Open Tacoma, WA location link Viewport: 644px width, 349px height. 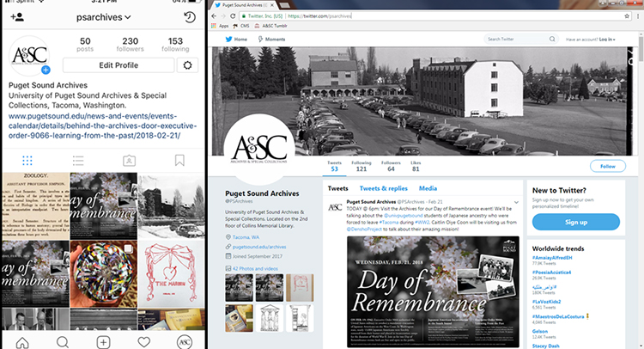[246, 237]
